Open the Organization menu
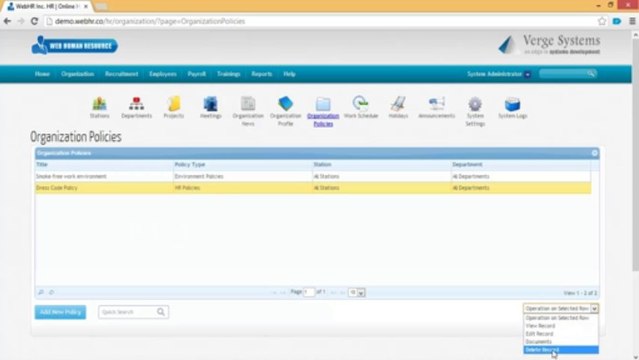The height and width of the screenshot is (360, 639). pyautogui.click(x=77, y=74)
